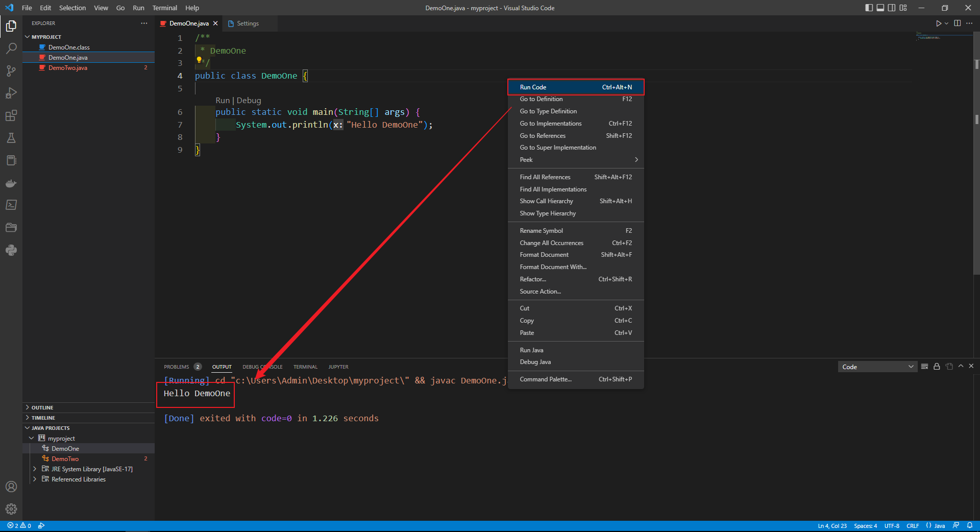980x532 pixels.
Task: Open the Manage gear icon
Action: click(x=11, y=509)
